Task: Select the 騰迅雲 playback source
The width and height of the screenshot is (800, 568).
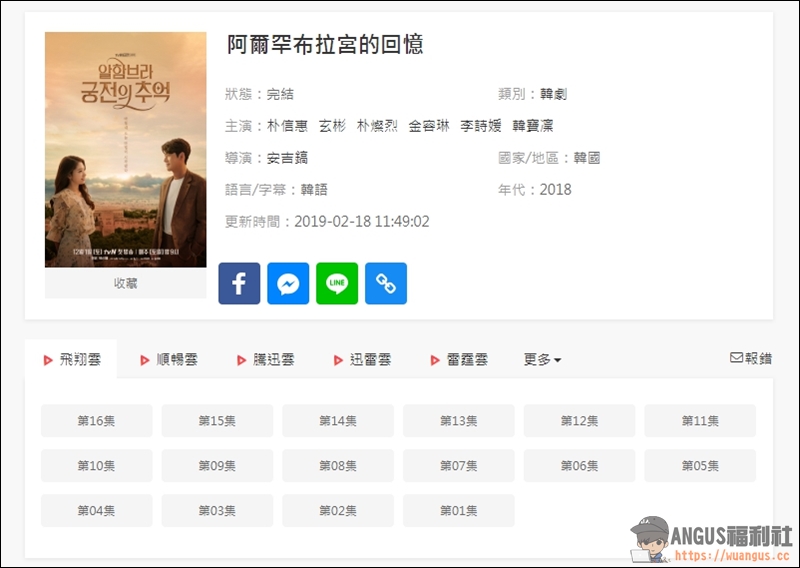Action: click(266, 360)
